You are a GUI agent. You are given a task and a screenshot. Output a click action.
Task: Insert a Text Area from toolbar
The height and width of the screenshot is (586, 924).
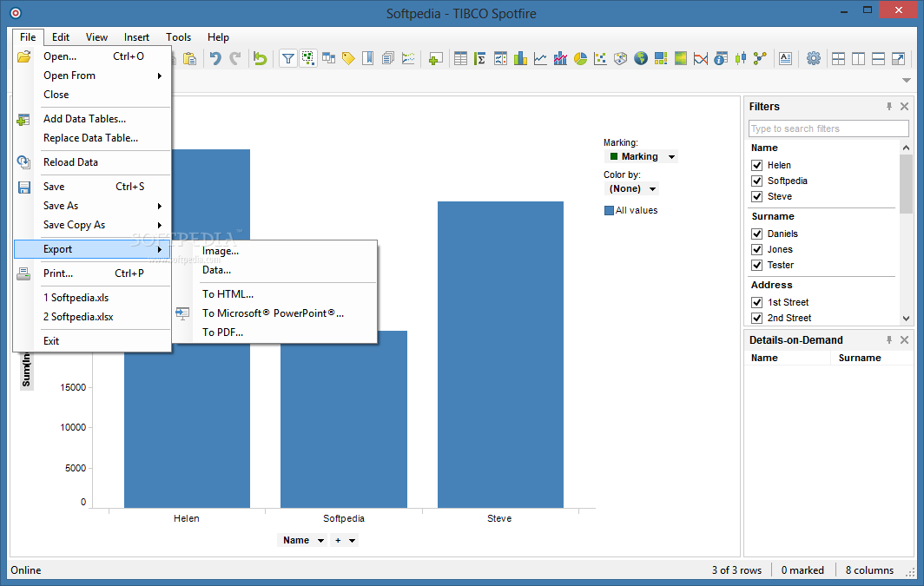(x=786, y=58)
